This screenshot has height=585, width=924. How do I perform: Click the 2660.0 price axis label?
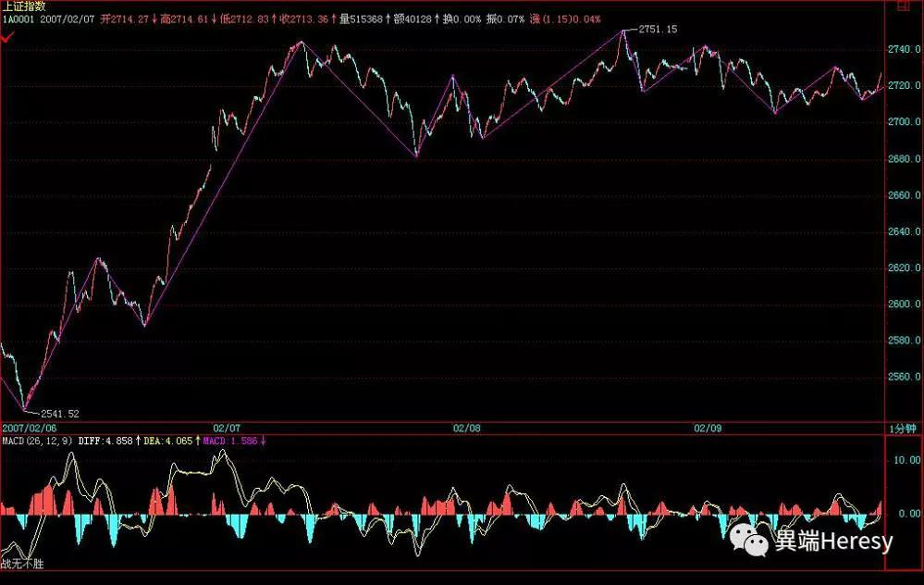click(x=904, y=195)
